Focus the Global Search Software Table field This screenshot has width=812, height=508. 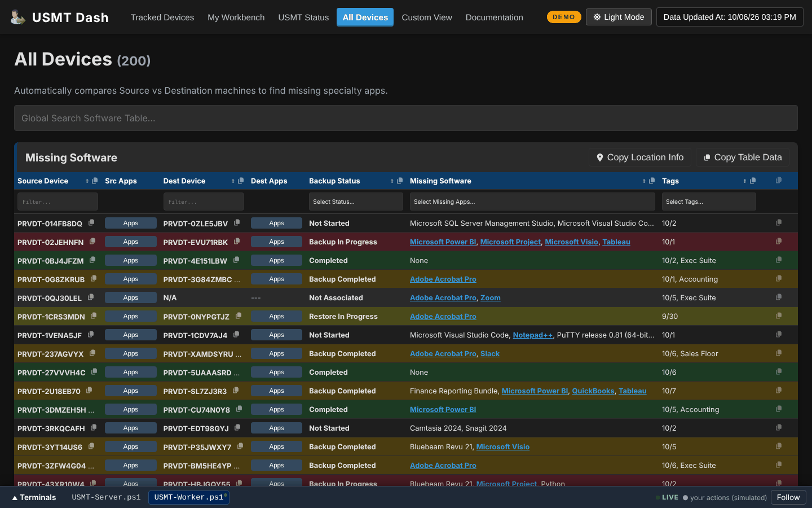(406, 118)
